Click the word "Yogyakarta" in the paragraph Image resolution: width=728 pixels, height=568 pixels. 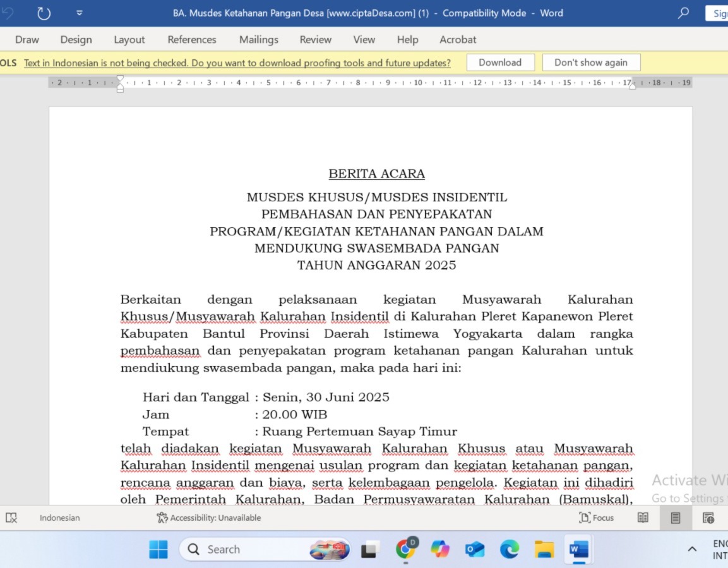coord(487,334)
